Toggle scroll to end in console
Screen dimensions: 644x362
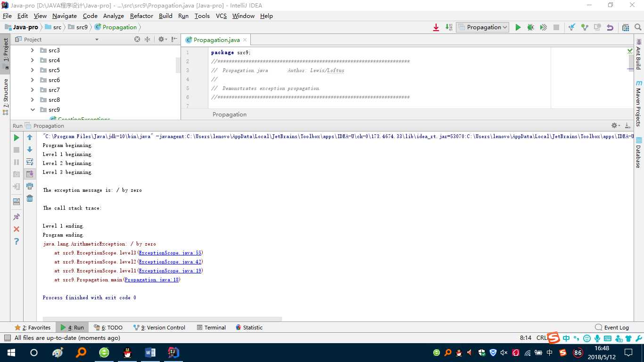[x=30, y=174]
